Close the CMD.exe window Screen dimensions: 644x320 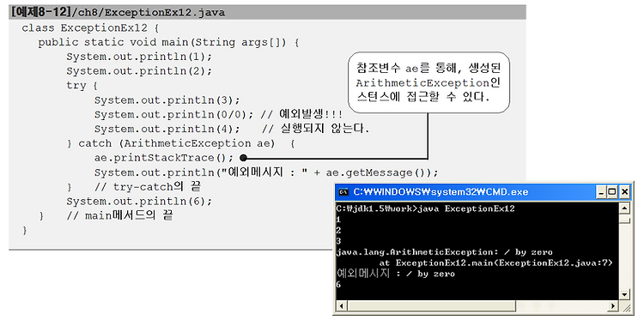pyautogui.click(x=625, y=191)
